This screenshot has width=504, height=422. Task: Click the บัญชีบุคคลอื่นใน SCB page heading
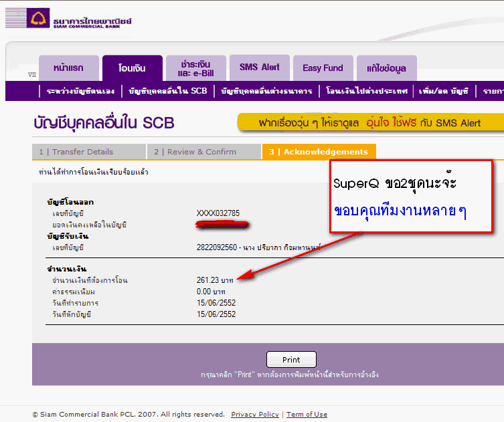(104, 123)
